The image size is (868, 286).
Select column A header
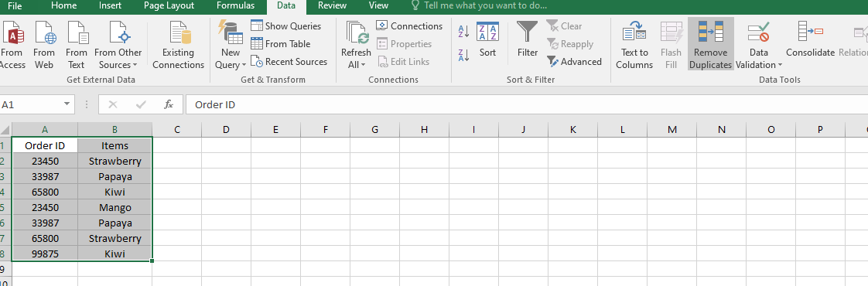[x=45, y=130]
